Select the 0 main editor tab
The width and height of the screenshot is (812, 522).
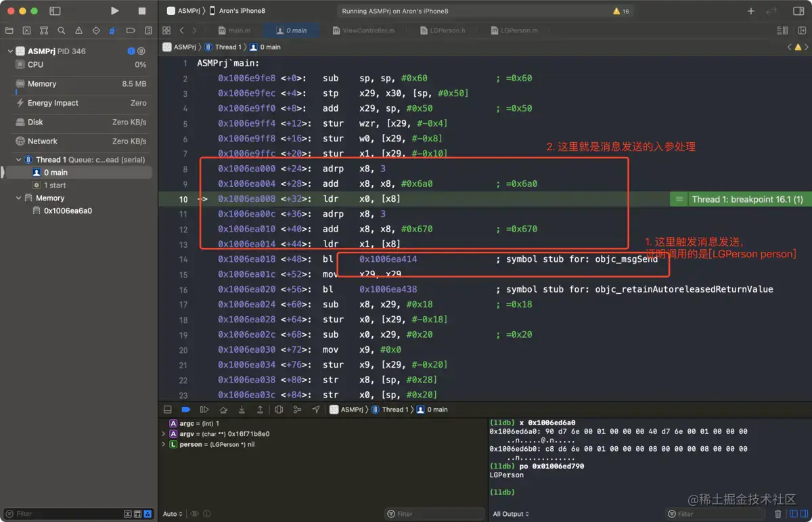[x=292, y=30]
